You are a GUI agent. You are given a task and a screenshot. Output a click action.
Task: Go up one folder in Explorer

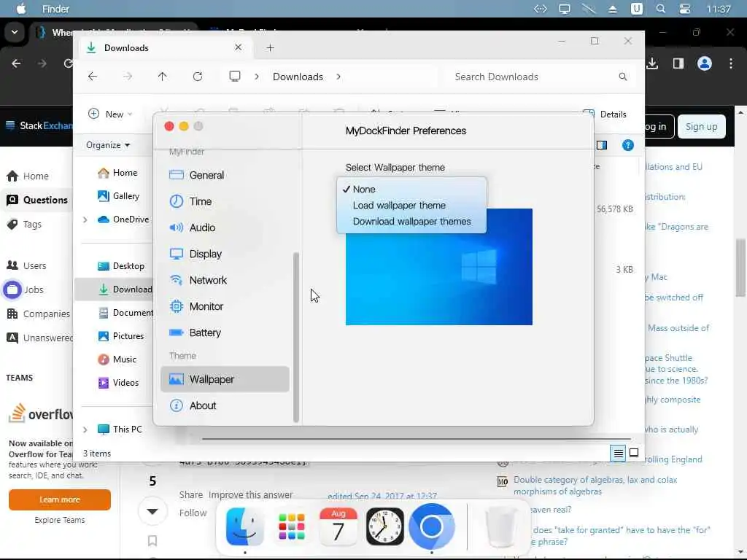click(x=163, y=76)
